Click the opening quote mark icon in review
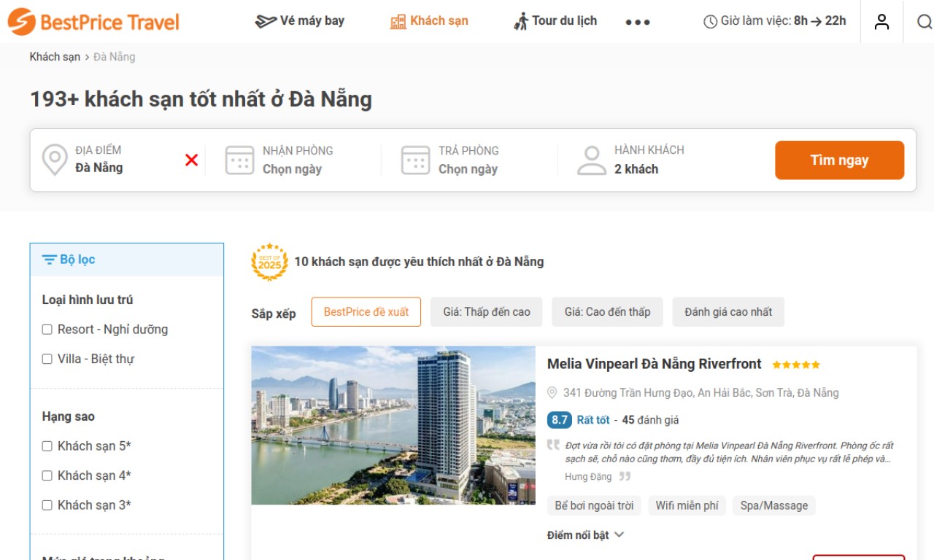The image size is (934, 560). click(x=553, y=445)
